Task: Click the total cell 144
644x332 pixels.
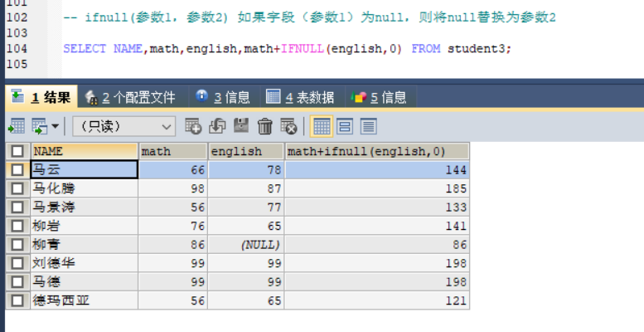Action: coord(377,169)
